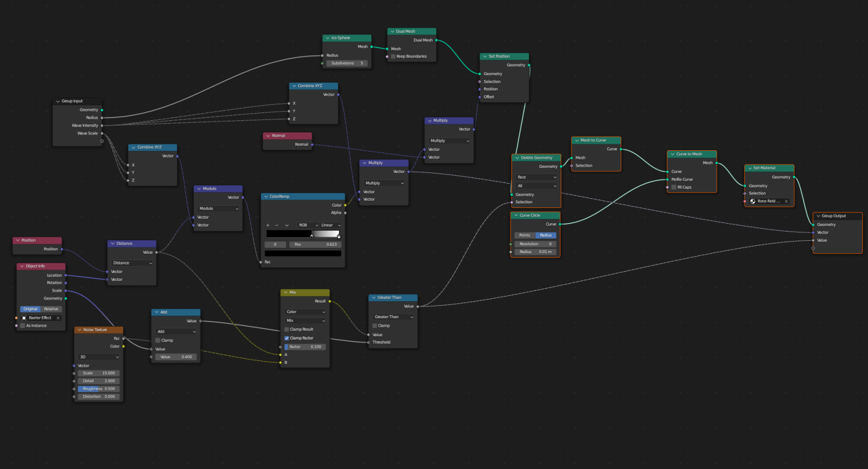Collapse the Group Input node
This screenshot has height=469, width=868.
[58, 101]
